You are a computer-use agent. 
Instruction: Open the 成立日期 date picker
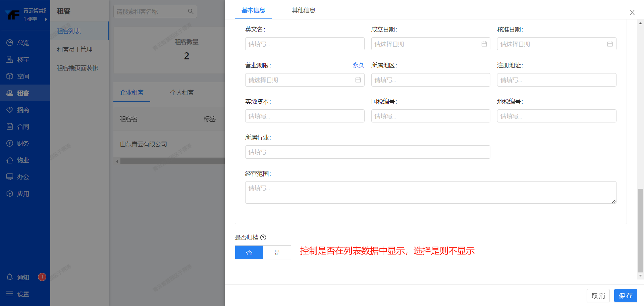coord(430,44)
